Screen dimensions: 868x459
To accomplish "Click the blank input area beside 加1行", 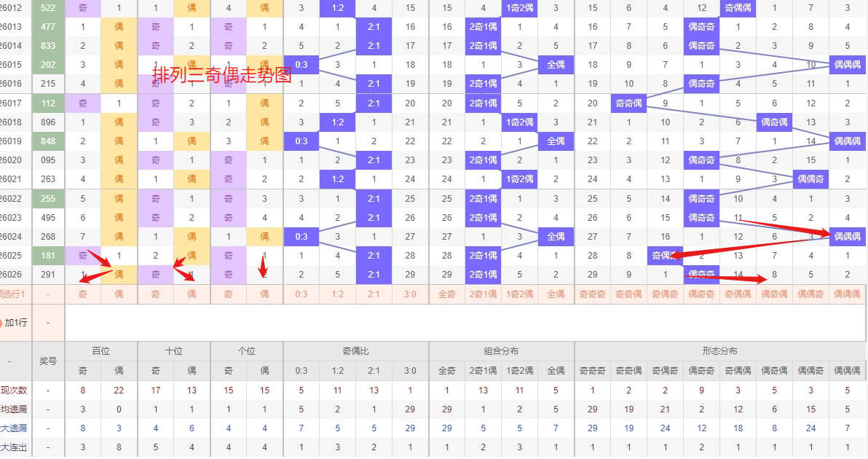I will [x=465, y=322].
